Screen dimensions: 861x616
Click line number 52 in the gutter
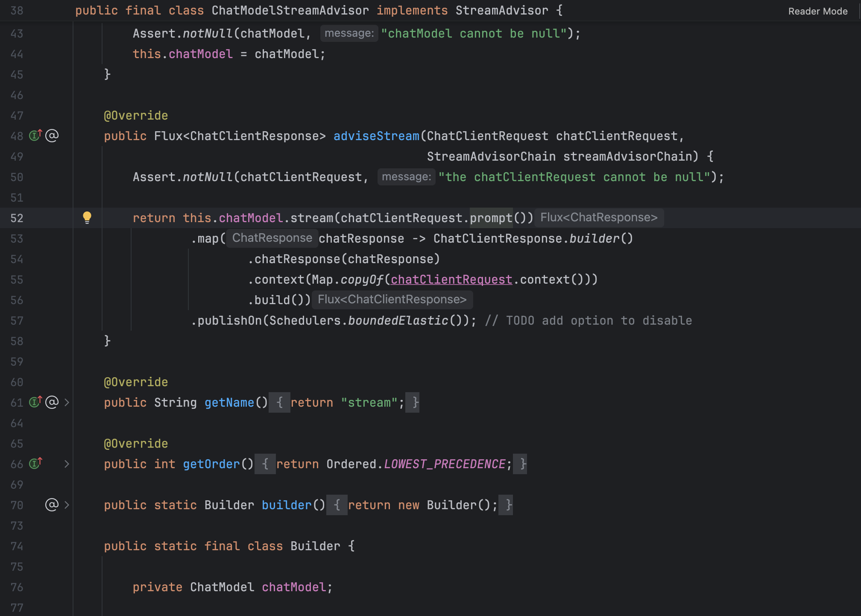pyautogui.click(x=17, y=218)
